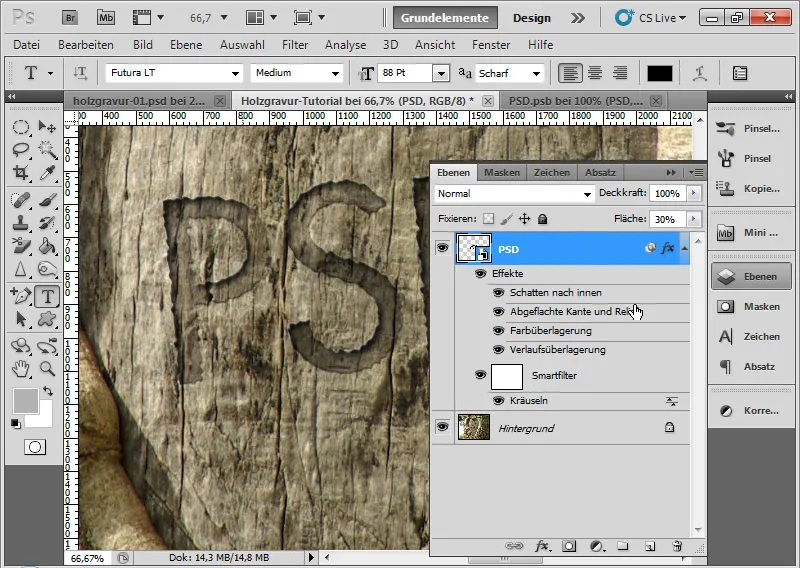Viewport: 800px width, 568px height.
Task: Open Mini Bridge with the Mb icon
Action: click(106, 18)
